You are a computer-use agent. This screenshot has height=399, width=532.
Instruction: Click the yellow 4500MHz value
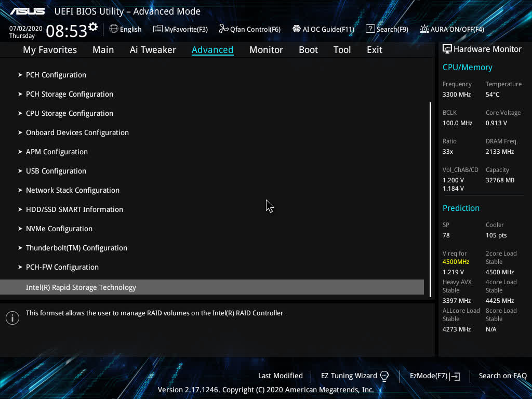pyautogui.click(x=456, y=262)
